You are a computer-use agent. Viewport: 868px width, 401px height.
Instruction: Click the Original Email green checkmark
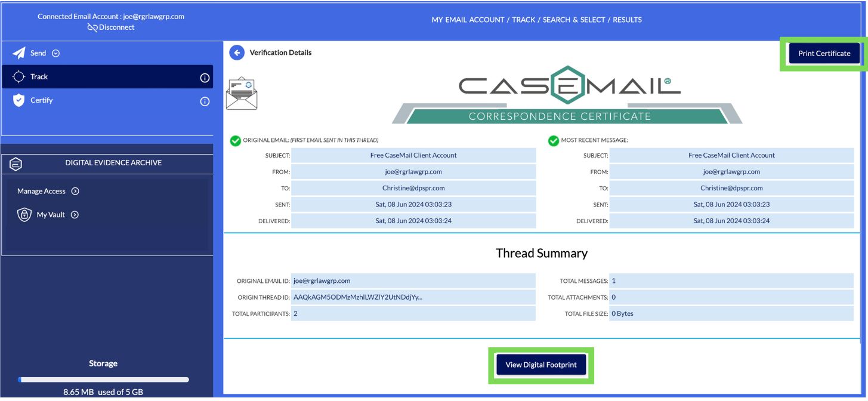[x=236, y=141]
